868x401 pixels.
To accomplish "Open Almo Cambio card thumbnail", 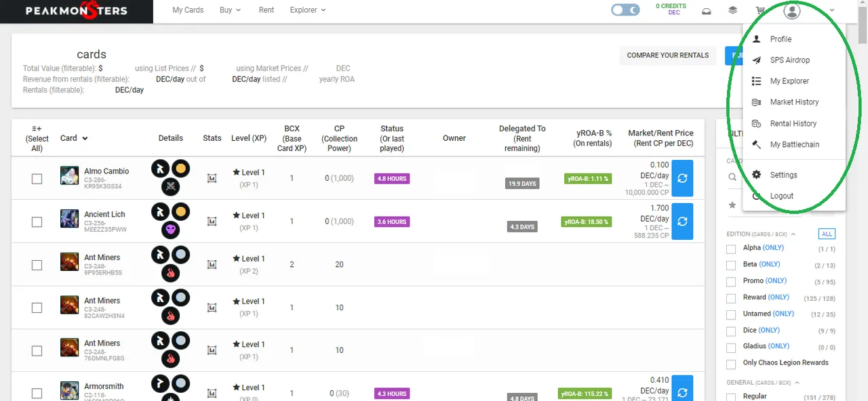I will pyautogui.click(x=69, y=175).
